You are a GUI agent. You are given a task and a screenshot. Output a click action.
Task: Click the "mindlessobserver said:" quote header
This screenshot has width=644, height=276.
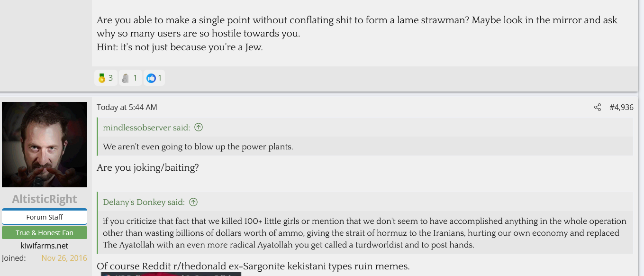(146, 127)
